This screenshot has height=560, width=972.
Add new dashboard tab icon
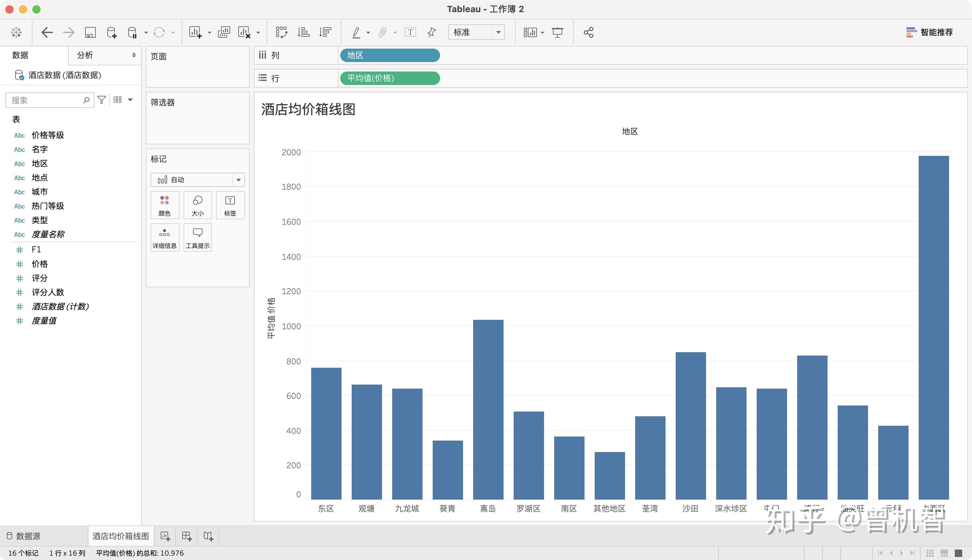pyautogui.click(x=187, y=536)
